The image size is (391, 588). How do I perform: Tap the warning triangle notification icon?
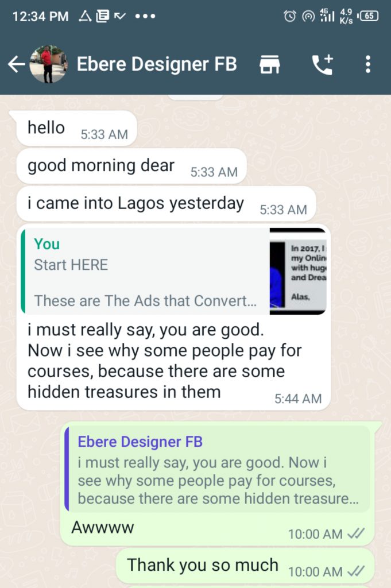pyautogui.click(x=85, y=16)
